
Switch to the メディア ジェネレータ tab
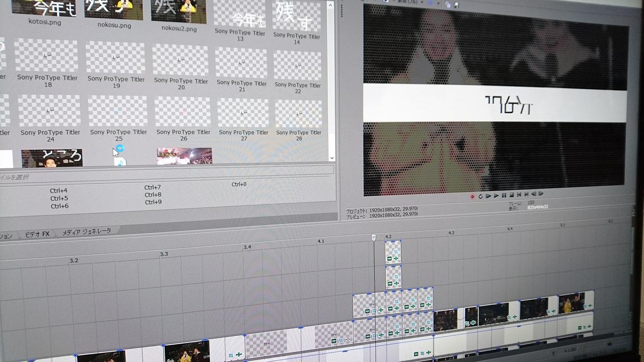pos(87,232)
